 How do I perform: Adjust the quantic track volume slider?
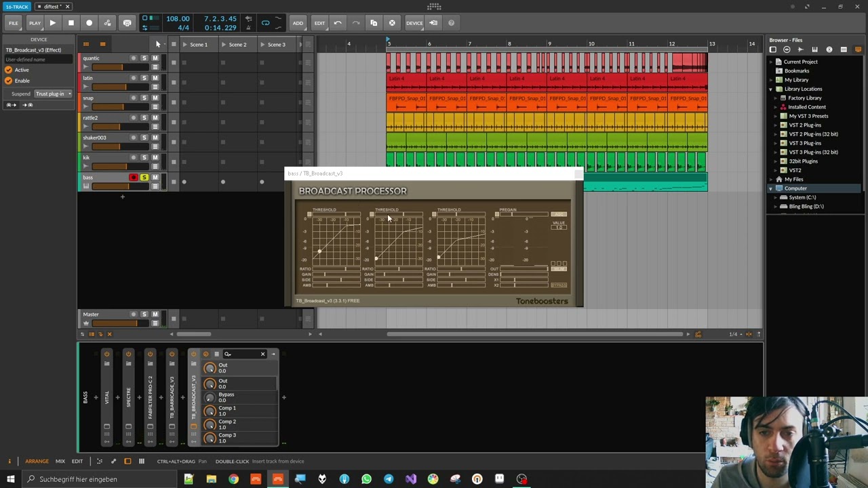pyautogui.click(x=120, y=67)
